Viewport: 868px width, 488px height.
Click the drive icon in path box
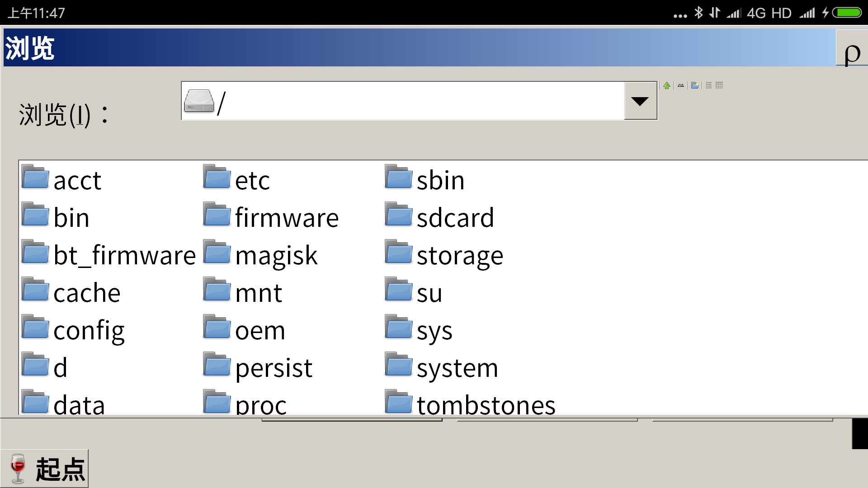[199, 101]
